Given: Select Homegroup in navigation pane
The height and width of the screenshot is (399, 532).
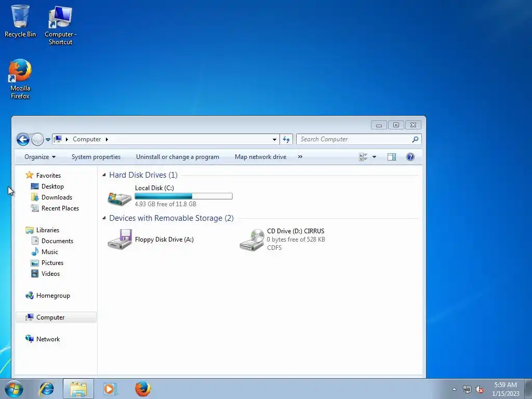Looking at the screenshot, I should pos(53,296).
